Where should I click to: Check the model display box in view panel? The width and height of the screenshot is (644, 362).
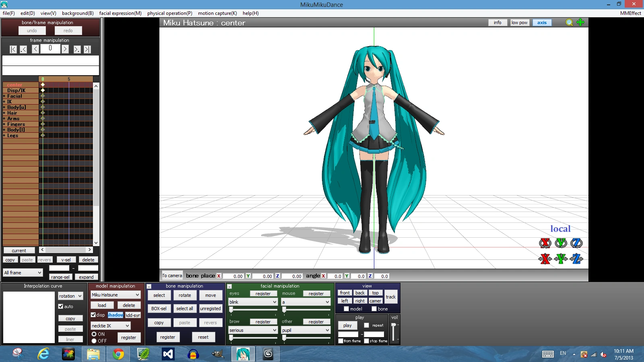point(347,309)
